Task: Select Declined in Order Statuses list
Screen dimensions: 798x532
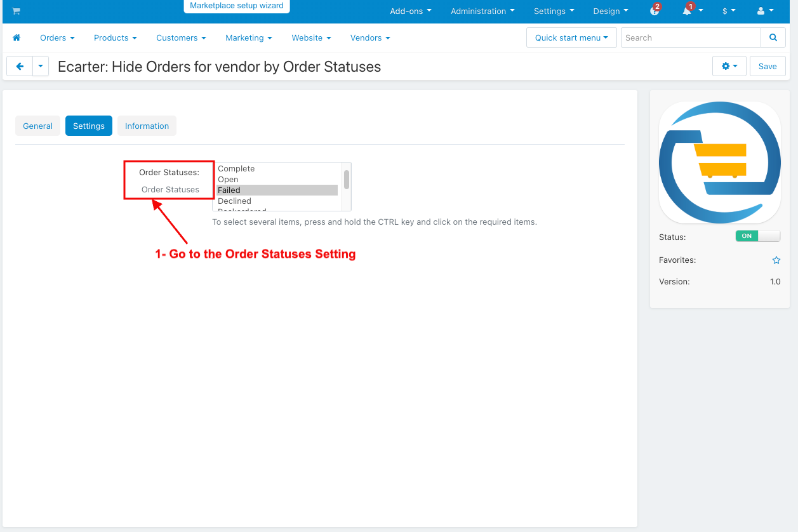Action: [x=277, y=201]
